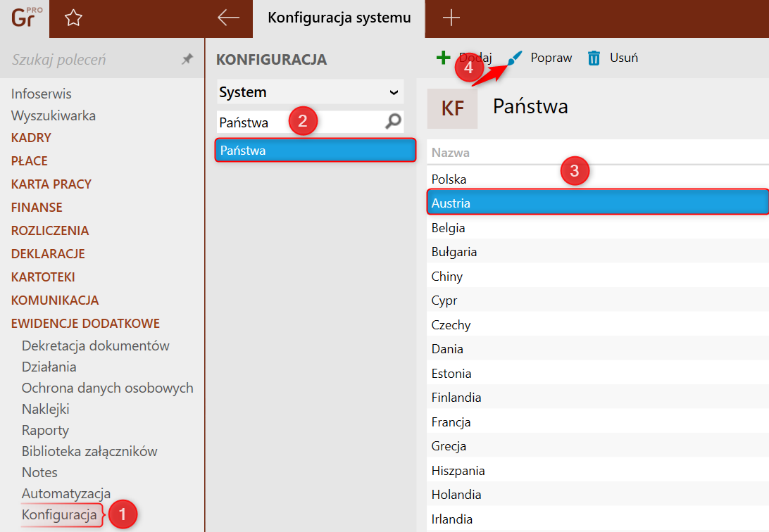Open Ochrona danych osobowych
The height and width of the screenshot is (532, 769).
[x=108, y=388]
